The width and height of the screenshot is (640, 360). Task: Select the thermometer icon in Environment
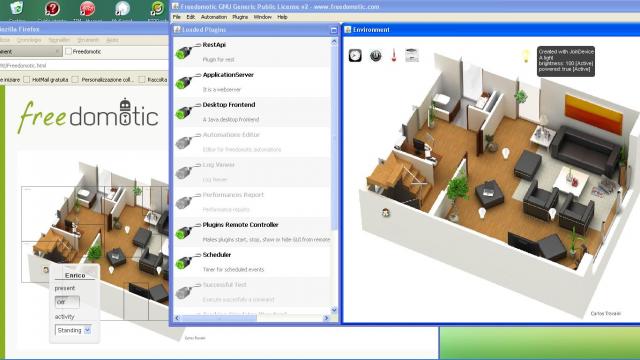pyautogui.click(x=394, y=55)
